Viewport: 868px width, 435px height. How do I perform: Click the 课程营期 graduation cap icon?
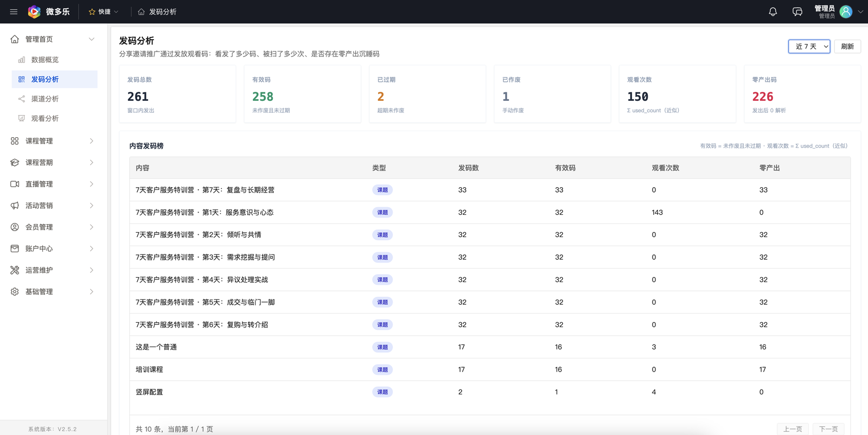15,162
